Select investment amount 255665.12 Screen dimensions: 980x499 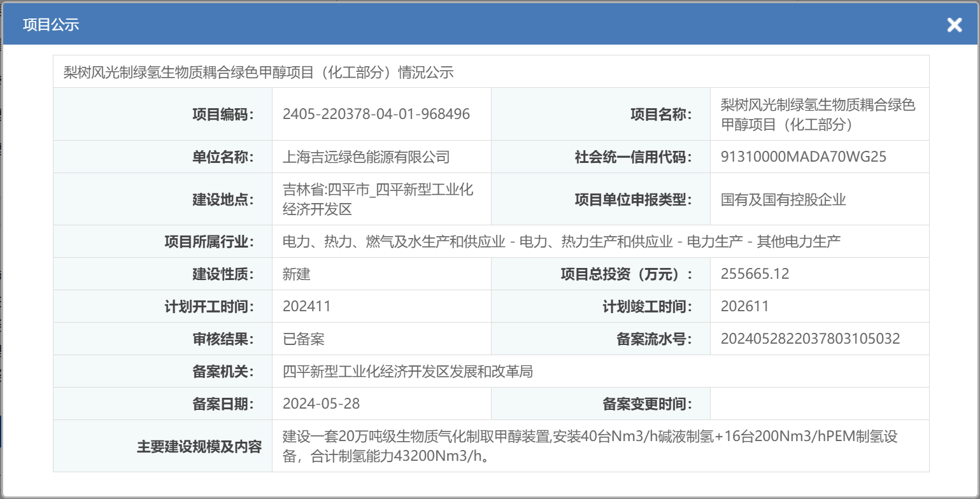(755, 274)
